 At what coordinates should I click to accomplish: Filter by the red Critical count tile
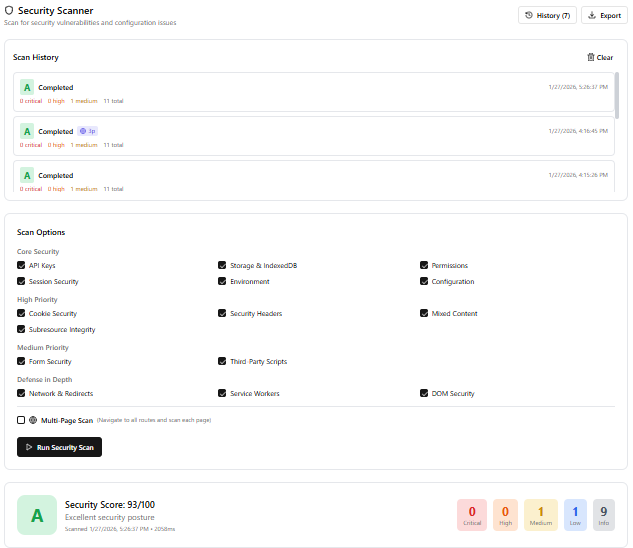pos(472,515)
